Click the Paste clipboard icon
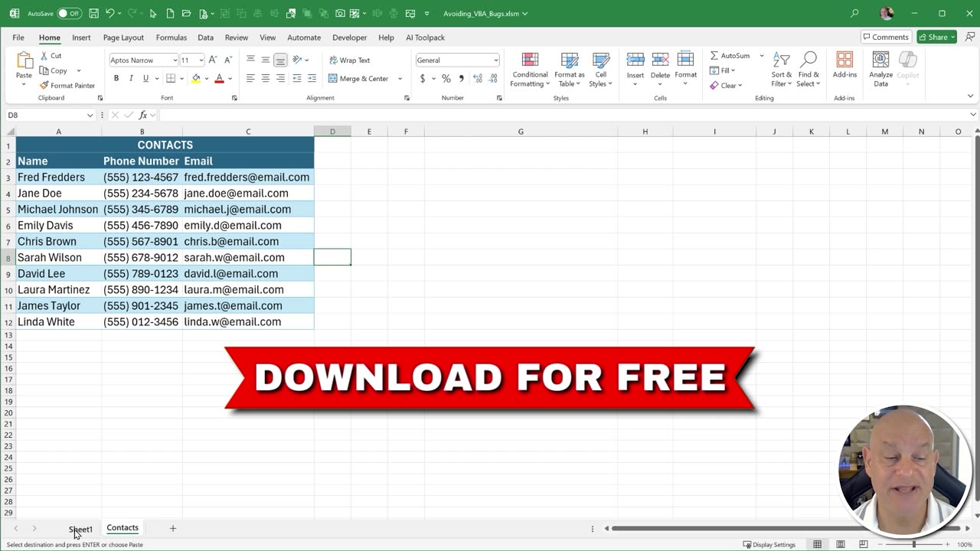The height and width of the screenshot is (551, 980). tap(24, 62)
